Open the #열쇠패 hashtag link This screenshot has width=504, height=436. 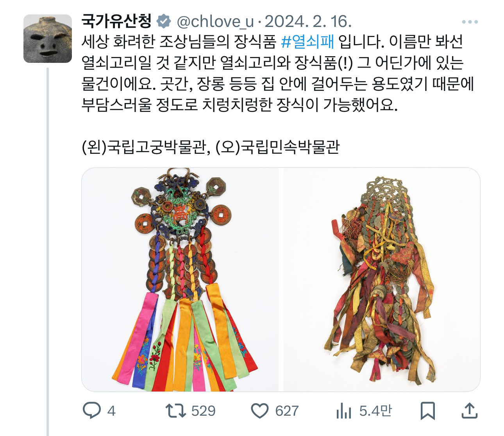307,42
